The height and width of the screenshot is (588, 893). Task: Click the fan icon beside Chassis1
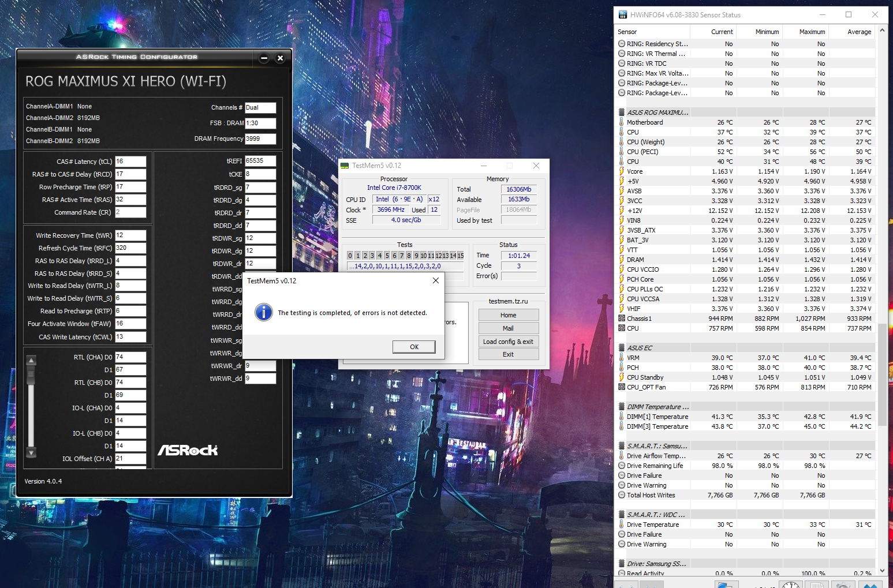click(x=622, y=319)
